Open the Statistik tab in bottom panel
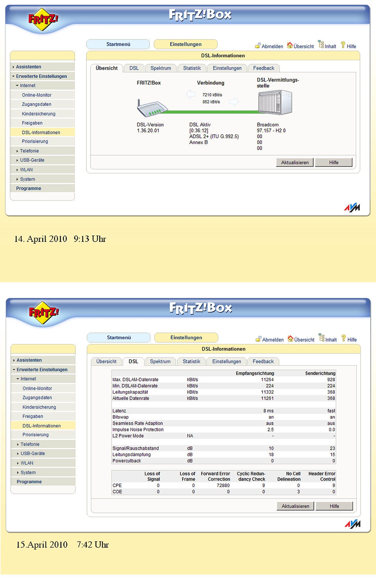Viewport: 376px width, 588px height. (191, 362)
